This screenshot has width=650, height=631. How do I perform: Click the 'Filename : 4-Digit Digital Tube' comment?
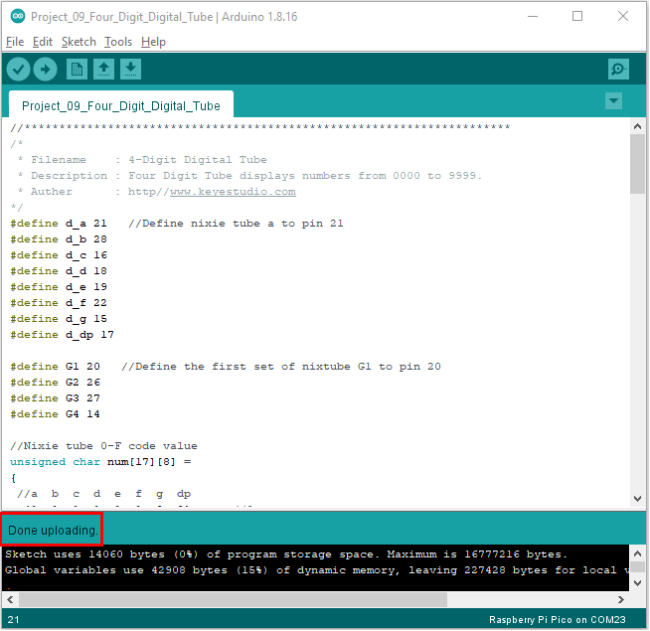point(142,160)
